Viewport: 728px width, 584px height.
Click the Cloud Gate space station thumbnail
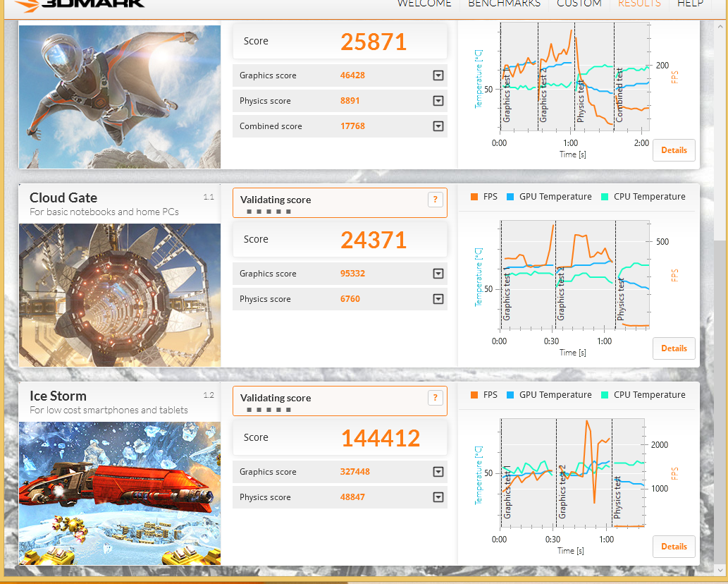tap(120, 295)
